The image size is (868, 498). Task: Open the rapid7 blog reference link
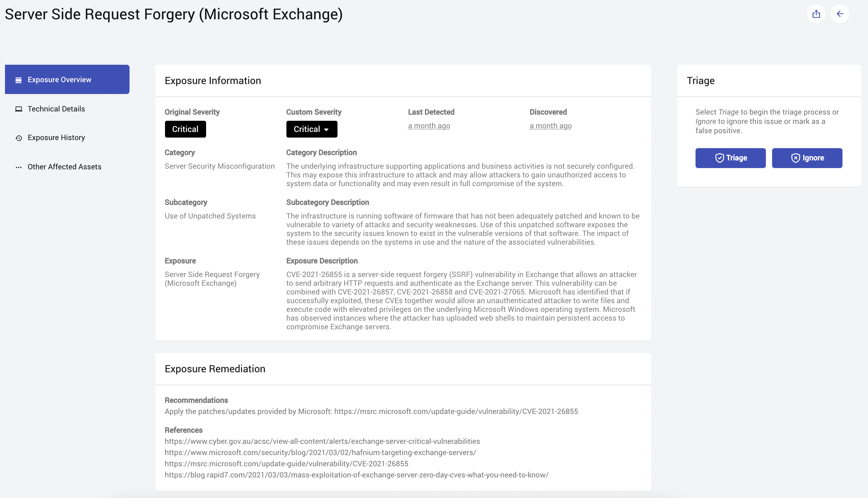356,475
